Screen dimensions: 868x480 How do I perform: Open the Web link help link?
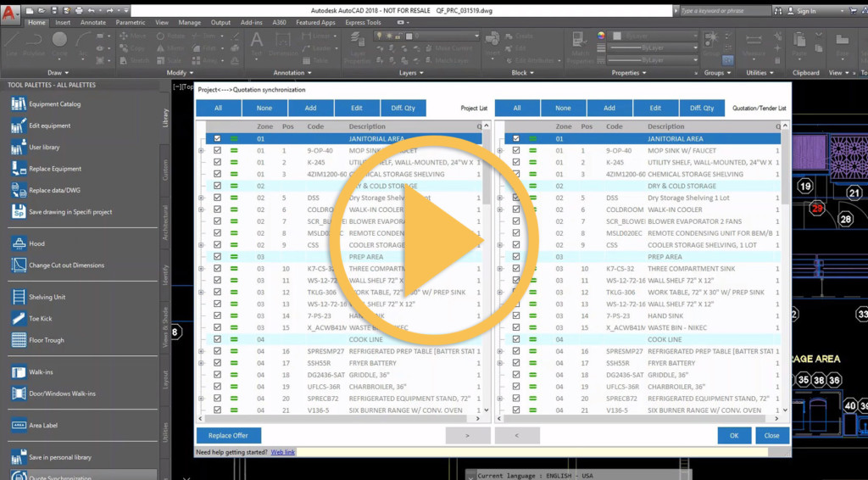[283, 452]
